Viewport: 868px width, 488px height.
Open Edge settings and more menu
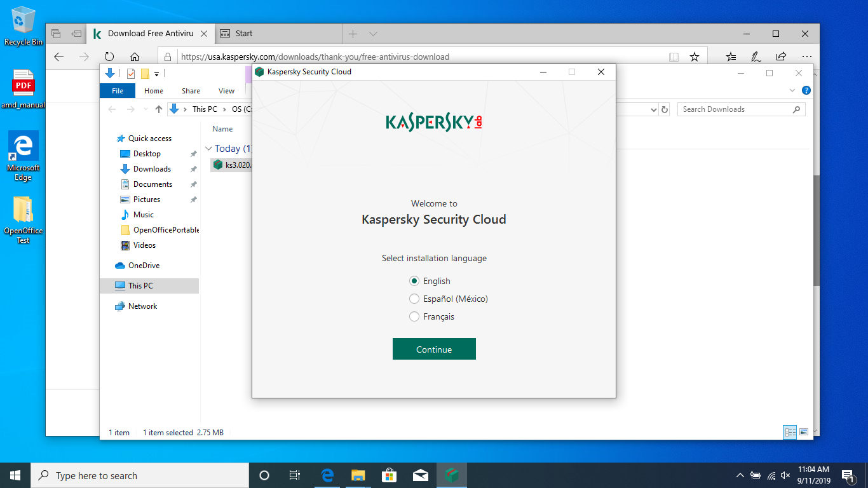(806, 57)
